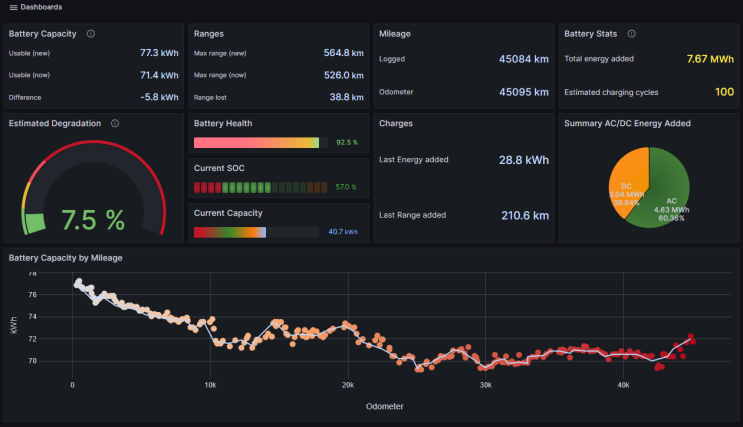Screen dimensions: 743x427
Task: Click the Range lost value 38.8 km
Action: (x=346, y=97)
